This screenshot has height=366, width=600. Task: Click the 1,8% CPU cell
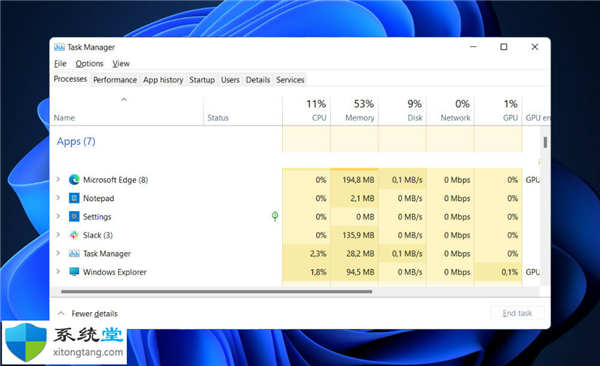pos(307,271)
